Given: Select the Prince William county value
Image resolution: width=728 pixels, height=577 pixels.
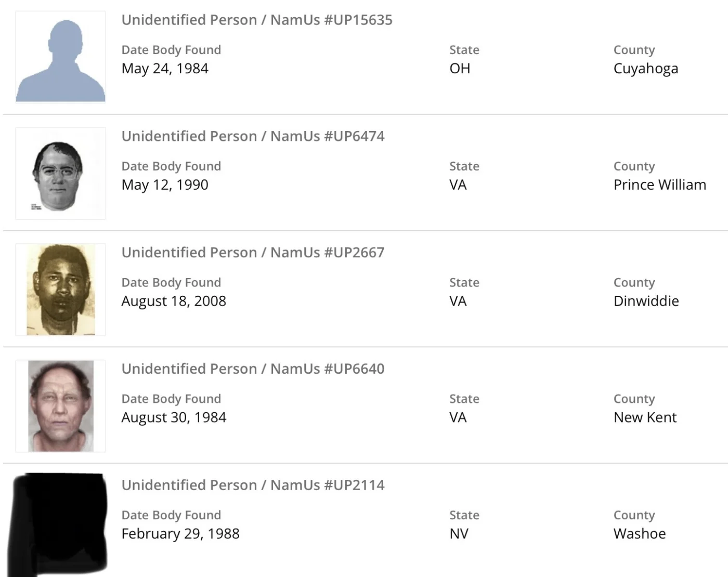Looking at the screenshot, I should 660,185.
